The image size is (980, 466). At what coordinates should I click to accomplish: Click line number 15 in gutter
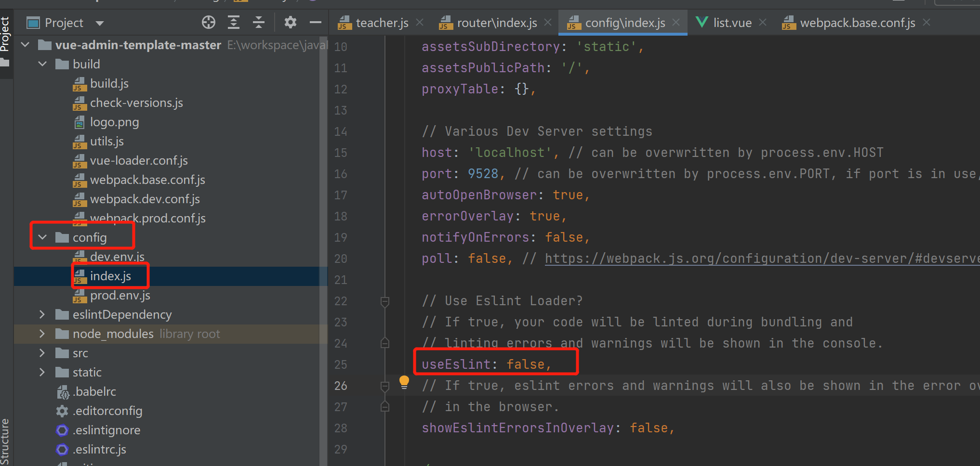coord(341,153)
